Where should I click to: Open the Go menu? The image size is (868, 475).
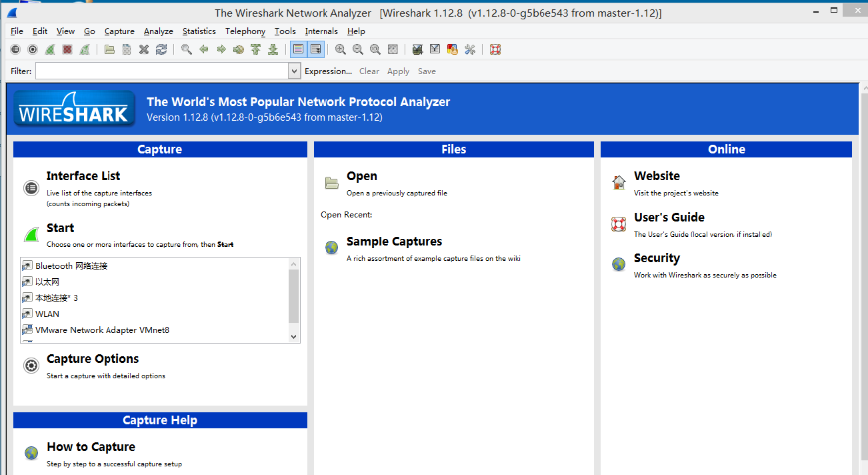tap(89, 31)
